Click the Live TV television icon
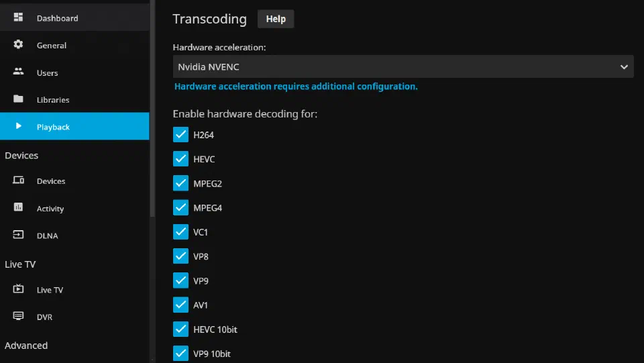Image resolution: width=644 pixels, height=363 pixels. coord(18,289)
